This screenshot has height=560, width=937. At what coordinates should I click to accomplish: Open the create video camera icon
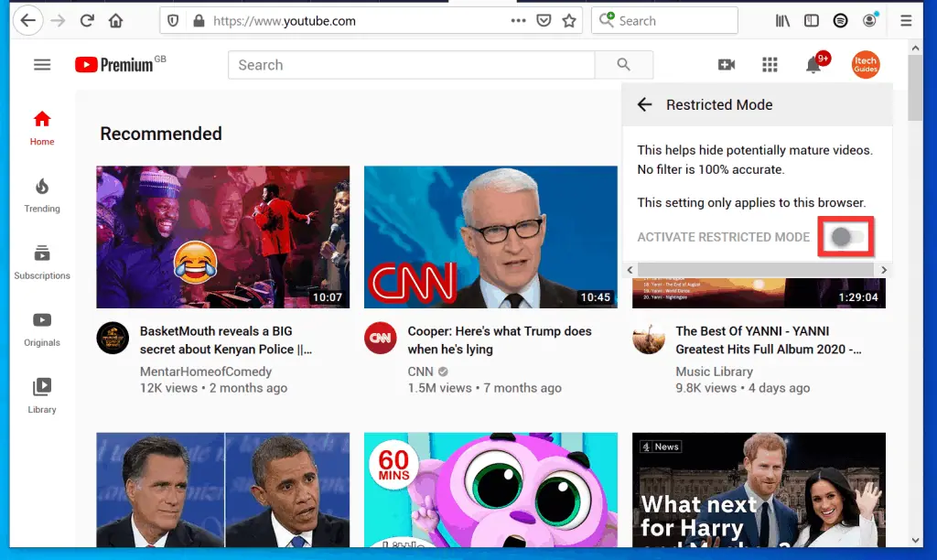[x=726, y=65]
